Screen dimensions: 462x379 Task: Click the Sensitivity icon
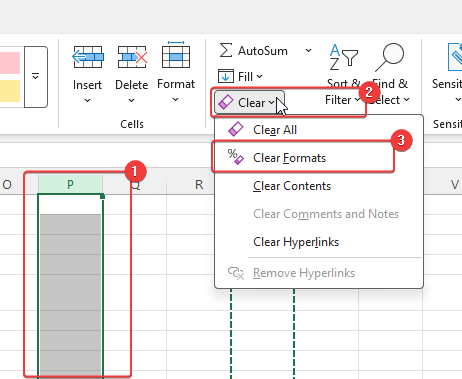(x=455, y=57)
